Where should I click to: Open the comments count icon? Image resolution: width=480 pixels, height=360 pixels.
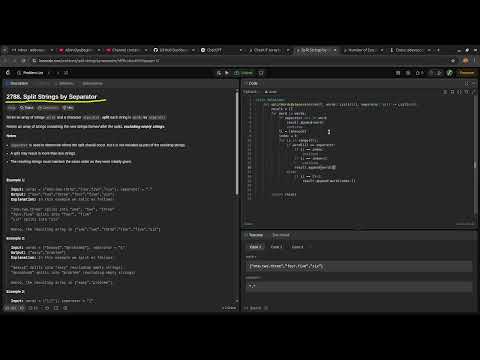(x=33, y=308)
